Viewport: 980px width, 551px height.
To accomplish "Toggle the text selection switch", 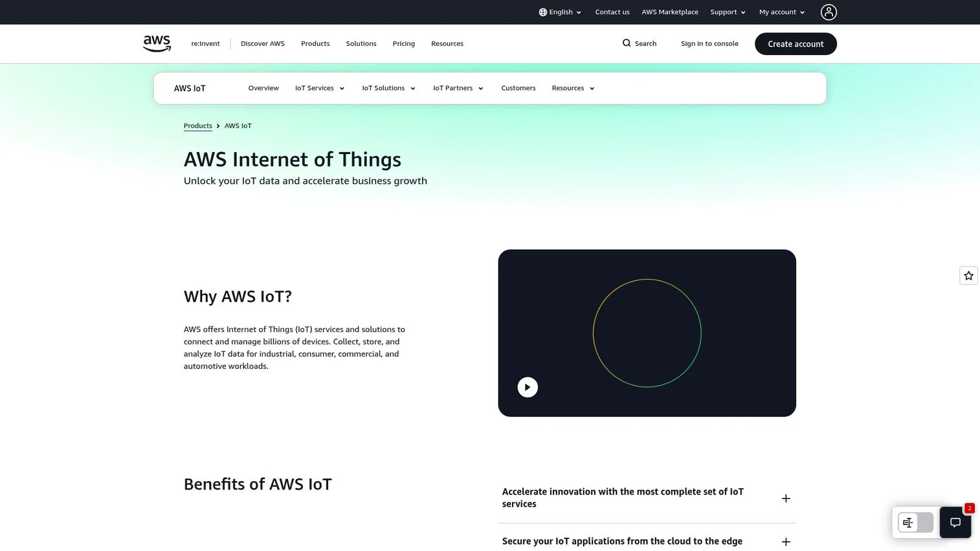I will (x=915, y=523).
